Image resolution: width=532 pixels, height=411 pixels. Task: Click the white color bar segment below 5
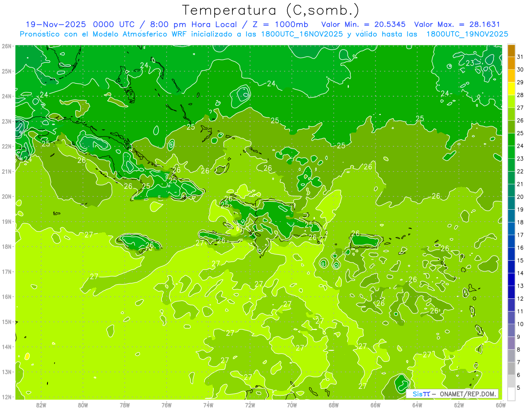pos(511,394)
